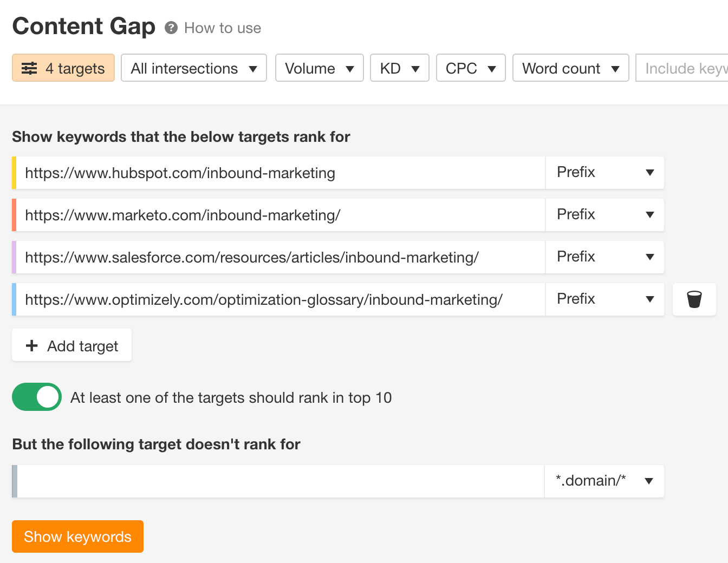Expand the Word count filter
Viewport: 728px width, 563px height.
[570, 68]
